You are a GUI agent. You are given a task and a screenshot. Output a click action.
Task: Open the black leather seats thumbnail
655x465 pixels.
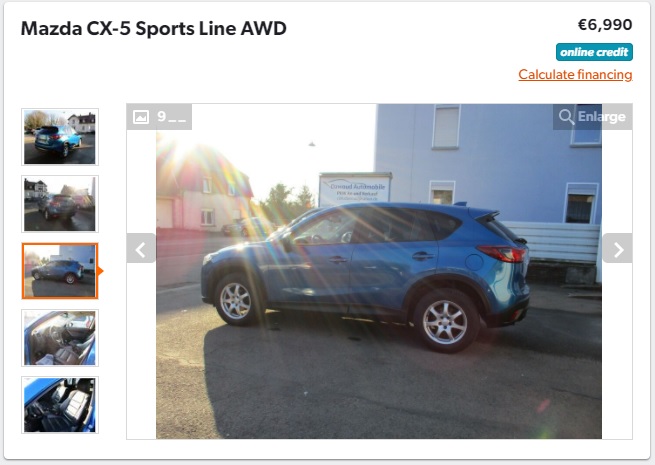point(60,405)
